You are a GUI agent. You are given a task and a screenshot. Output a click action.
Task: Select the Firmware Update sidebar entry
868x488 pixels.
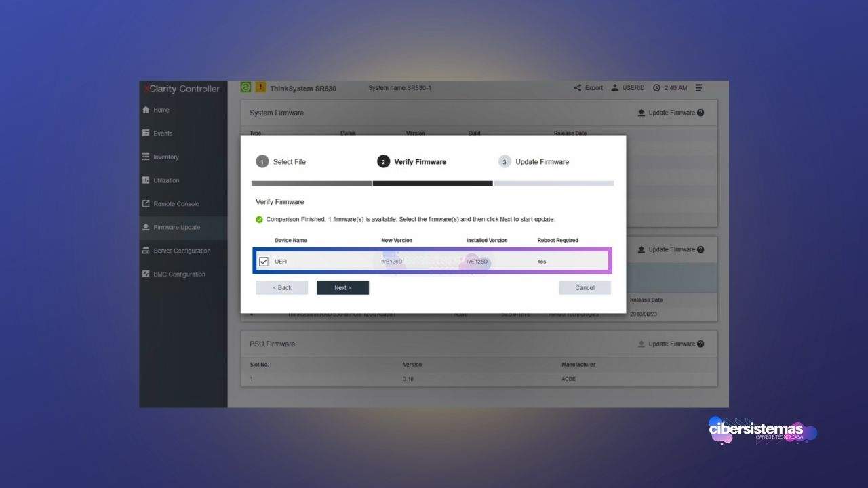point(183,228)
